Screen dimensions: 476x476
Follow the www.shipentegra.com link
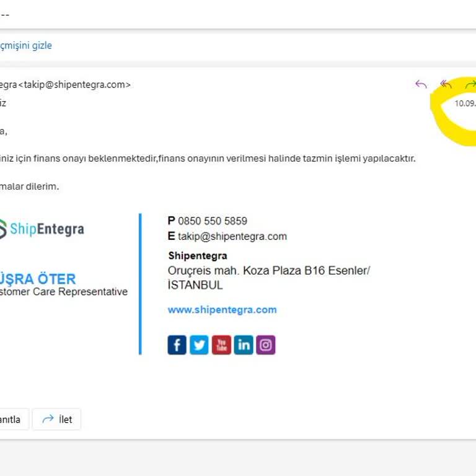click(x=223, y=310)
